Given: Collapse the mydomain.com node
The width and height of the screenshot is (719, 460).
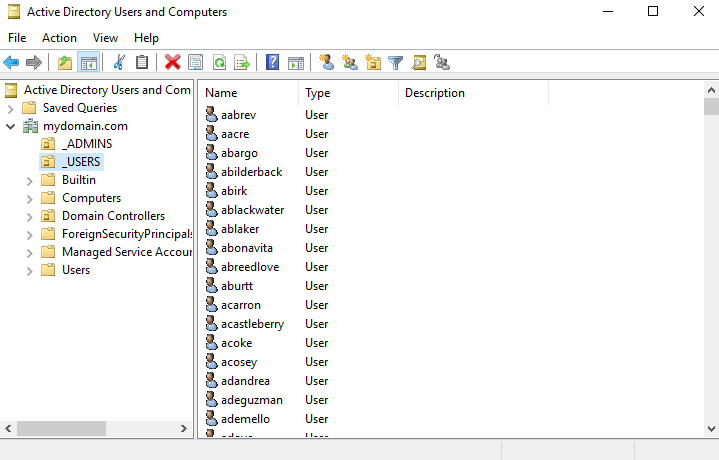Looking at the screenshot, I should 11,126.
